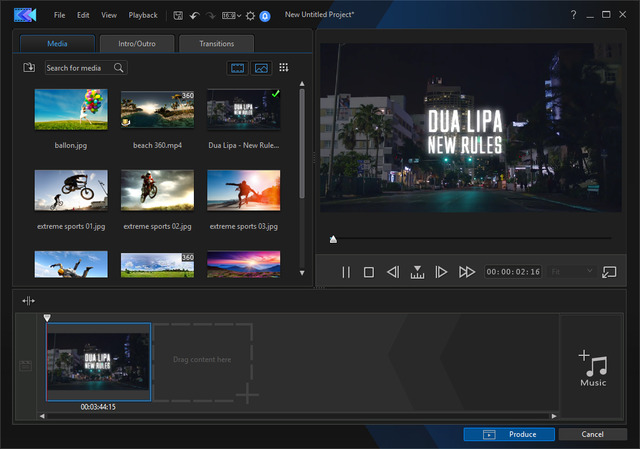Open the Playback menu
Image resolution: width=640 pixels, height=449 pixels.
point(143,16)
